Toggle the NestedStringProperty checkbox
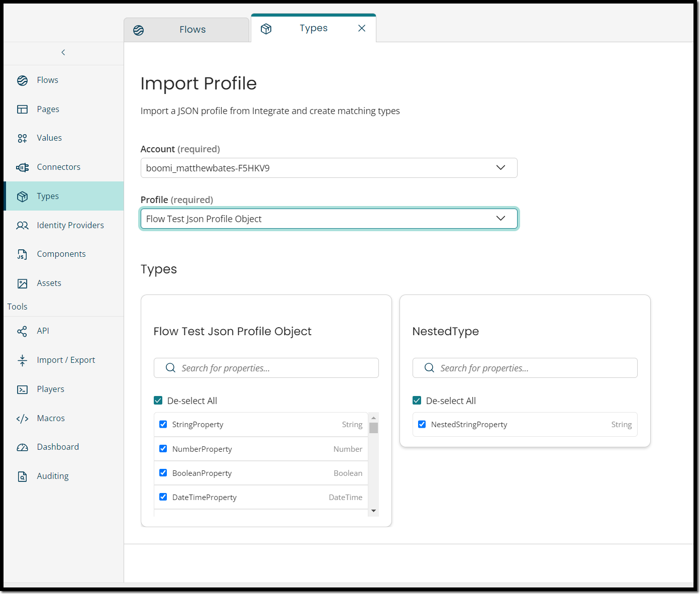Screen dimensions: 700x594 click(x=422, y=424)
